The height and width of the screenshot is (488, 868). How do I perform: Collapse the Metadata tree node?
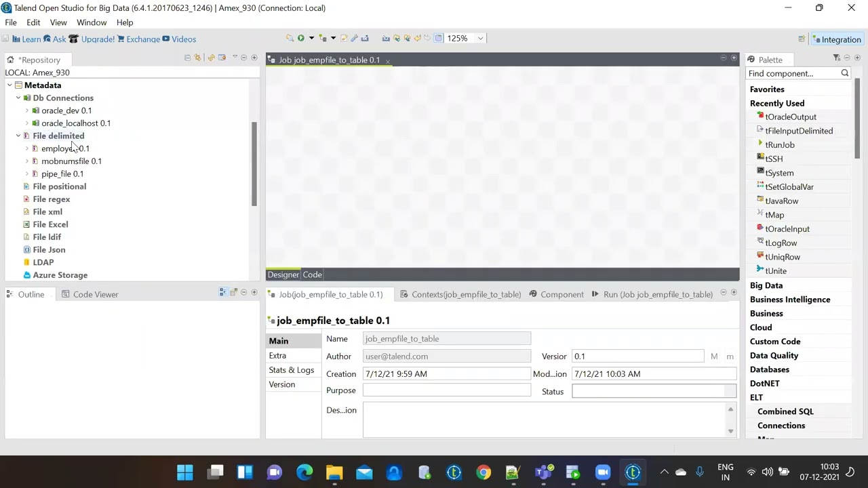(9, 85)
